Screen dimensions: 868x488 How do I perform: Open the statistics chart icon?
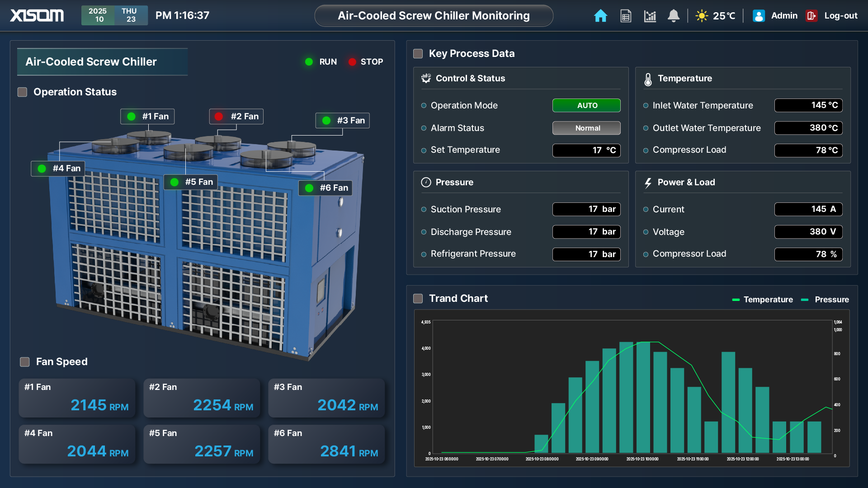click(x=650, y=15)
